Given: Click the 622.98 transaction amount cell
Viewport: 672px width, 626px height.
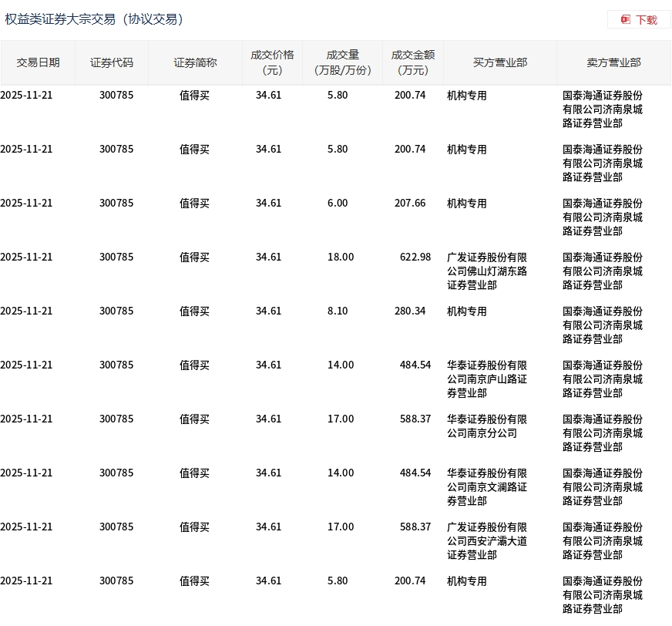Looking at the screenshot, I should tap(415, 257).
